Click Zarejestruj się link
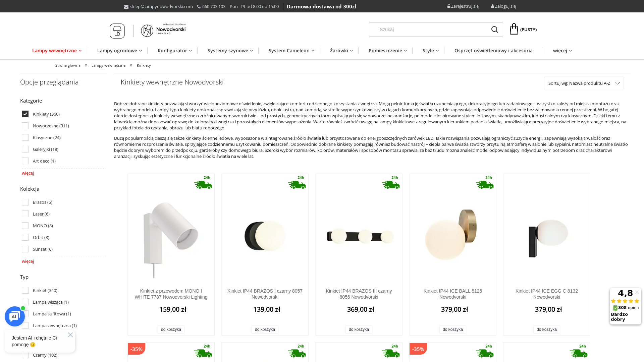This screenshot has height=362, width=644. 463,6
